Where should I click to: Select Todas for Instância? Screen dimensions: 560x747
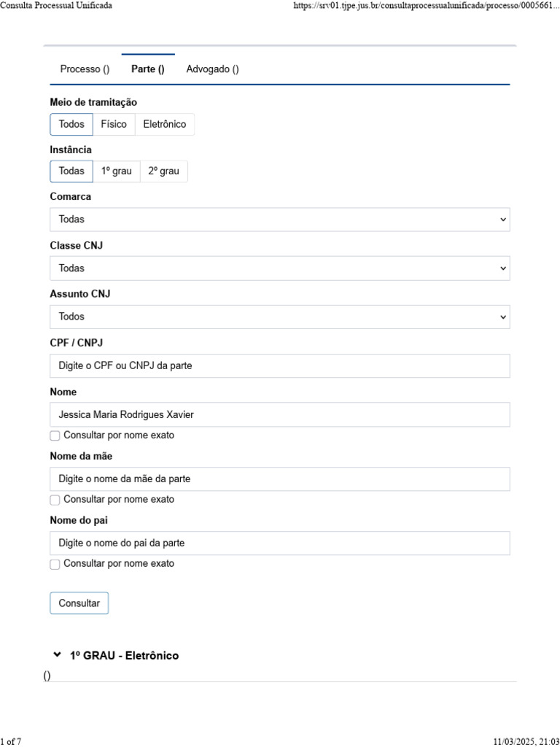(71, 171)
